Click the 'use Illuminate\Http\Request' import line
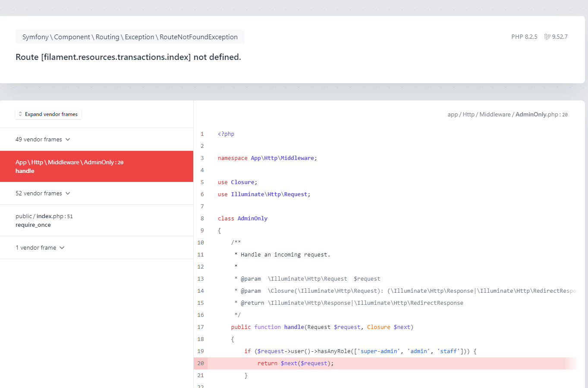This screenshot has height=388, width=588. coord(264,194)
